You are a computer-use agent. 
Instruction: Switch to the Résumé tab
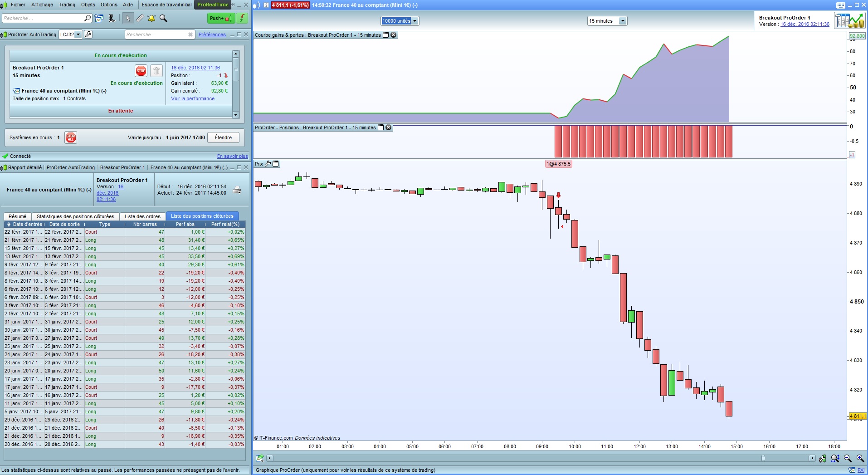pos(18,216)
